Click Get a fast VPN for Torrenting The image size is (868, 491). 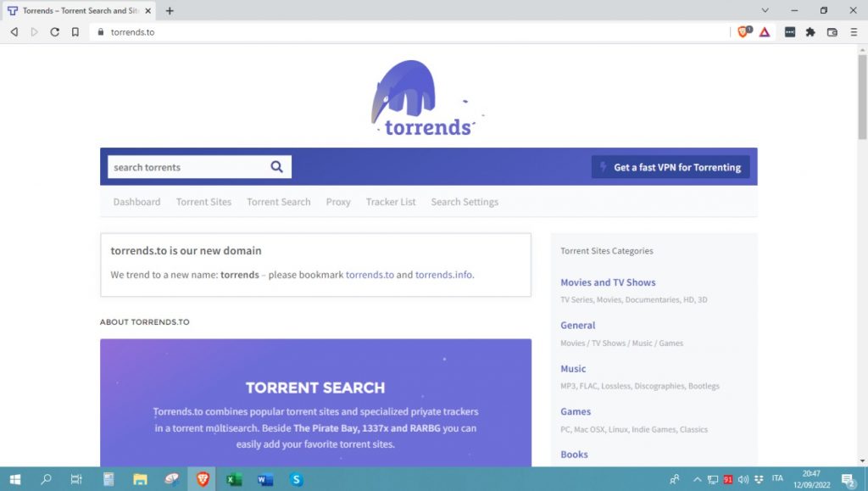click(670, 167)
